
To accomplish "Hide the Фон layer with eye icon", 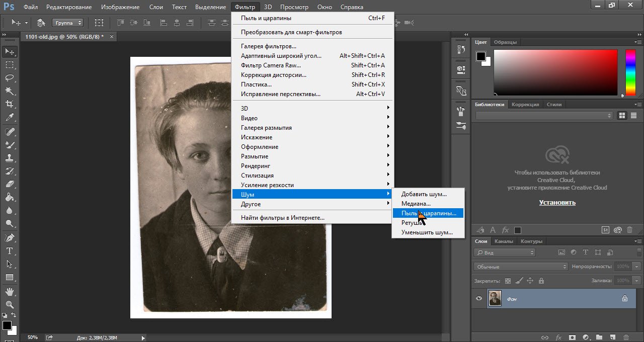I will point(479,299).
